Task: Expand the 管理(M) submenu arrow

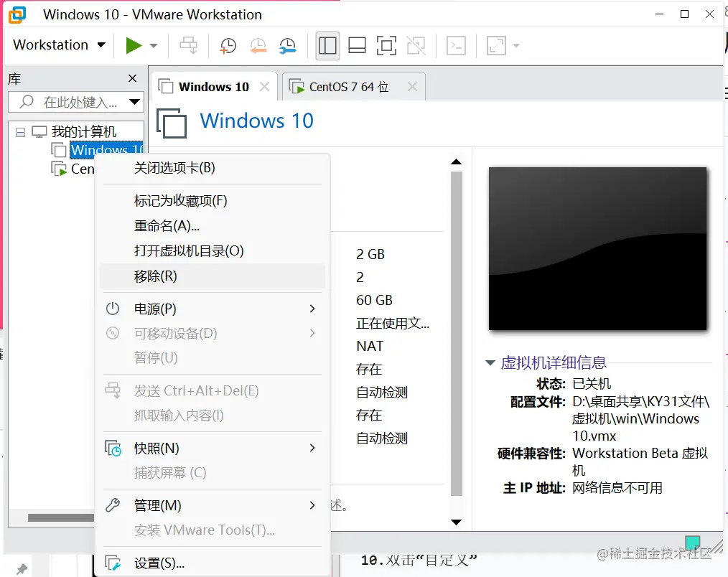Action: pos(312,505)
